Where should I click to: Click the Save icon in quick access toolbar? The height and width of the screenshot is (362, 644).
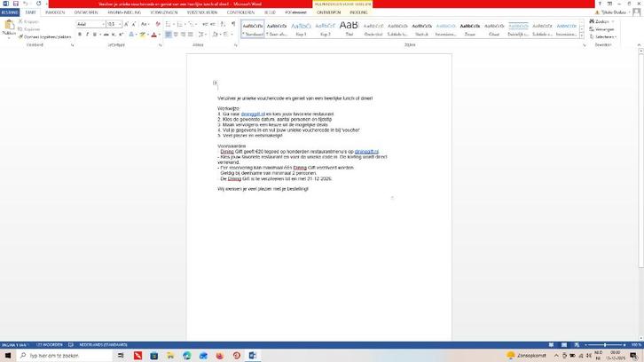15,4
